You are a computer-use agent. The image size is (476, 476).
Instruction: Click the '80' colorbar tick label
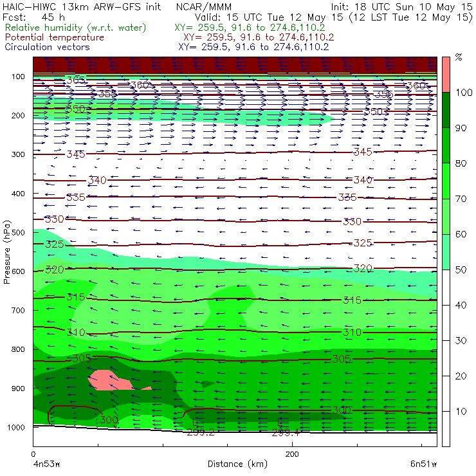(461, 163)
